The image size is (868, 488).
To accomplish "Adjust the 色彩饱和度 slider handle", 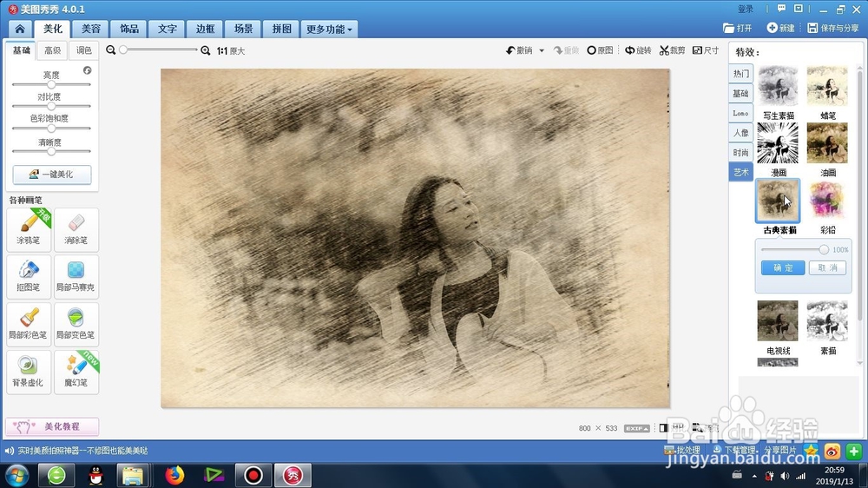I will (51, 129).
